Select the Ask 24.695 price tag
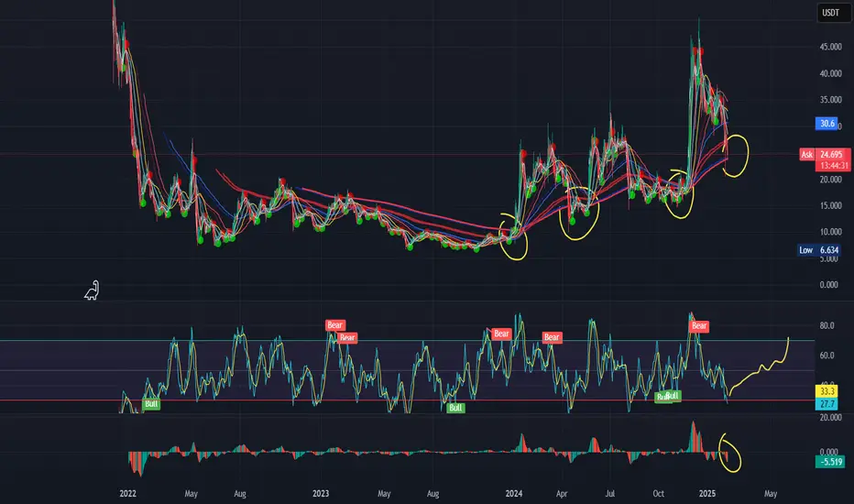 [x=825, y=154]
